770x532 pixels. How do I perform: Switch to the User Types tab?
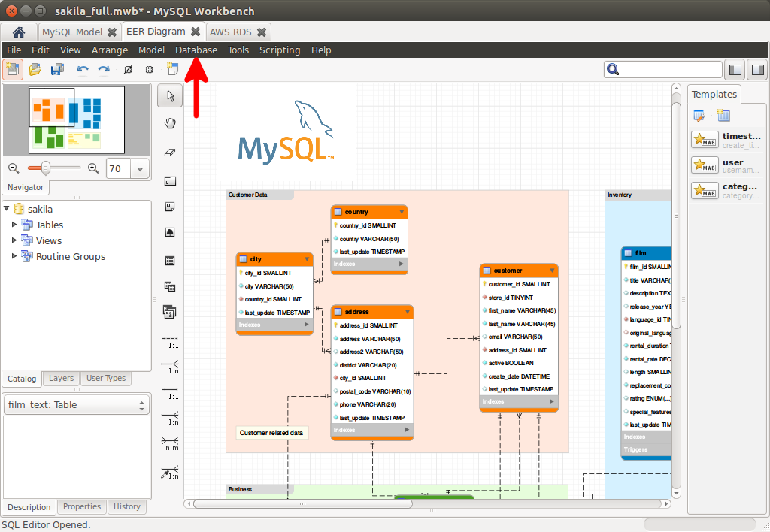pos(106,378)
